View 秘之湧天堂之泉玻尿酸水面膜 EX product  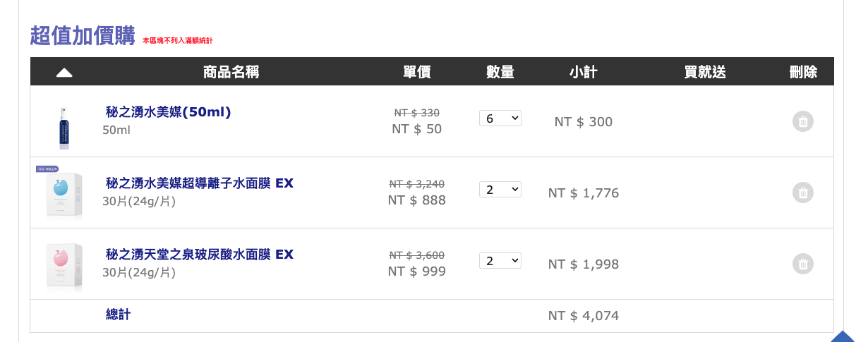(x=200, y=255)
